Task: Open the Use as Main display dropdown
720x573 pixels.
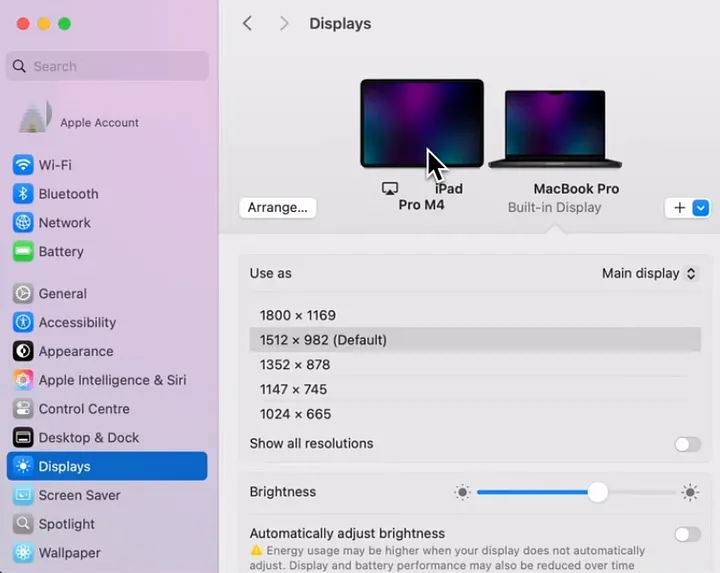Action: (650, 274)
